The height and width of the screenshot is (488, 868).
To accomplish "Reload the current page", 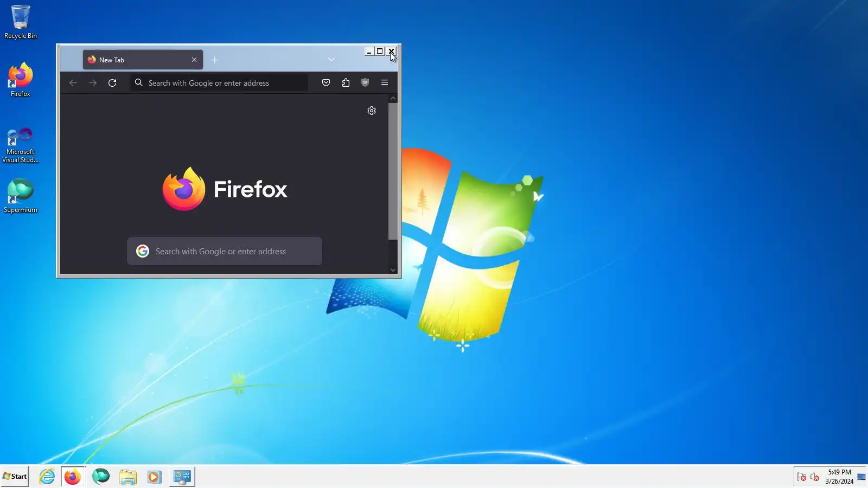I will [112, 83].
